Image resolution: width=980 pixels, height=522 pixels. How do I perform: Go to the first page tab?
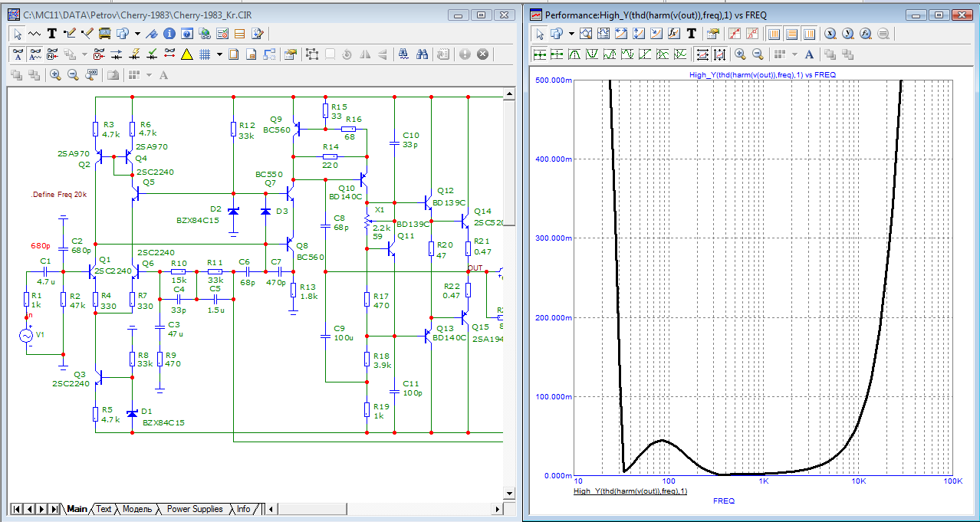(x=17, y=509)
